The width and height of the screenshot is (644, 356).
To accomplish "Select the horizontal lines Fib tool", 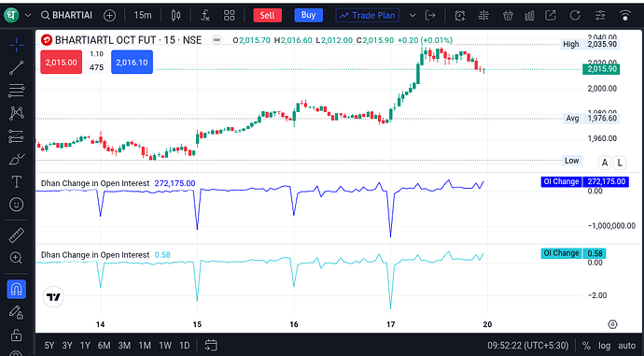I will click(x=17, y=91).
